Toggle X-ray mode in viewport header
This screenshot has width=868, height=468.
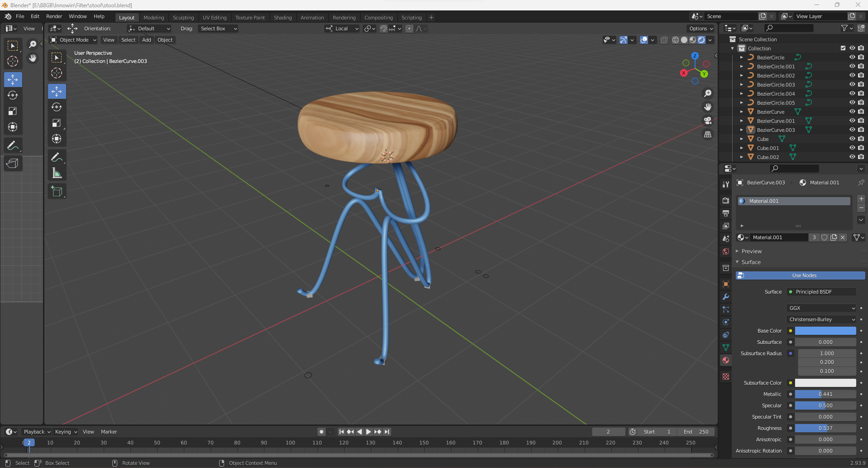(x=664, y=40)
